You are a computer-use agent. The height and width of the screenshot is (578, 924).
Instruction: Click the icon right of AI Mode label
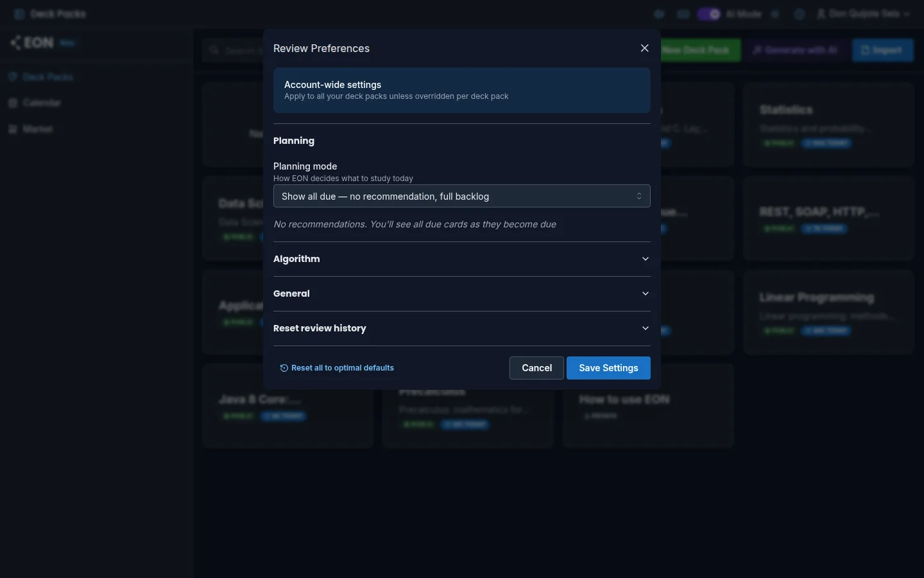click(x=775, y=14)
